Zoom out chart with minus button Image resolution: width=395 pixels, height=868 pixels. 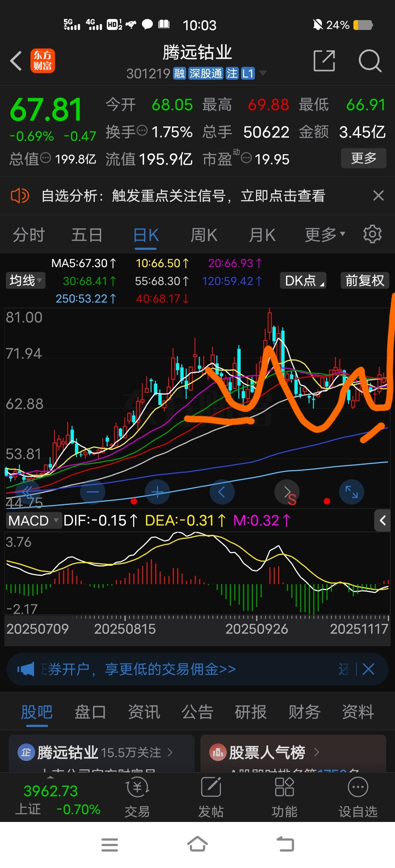pos(93,492)
